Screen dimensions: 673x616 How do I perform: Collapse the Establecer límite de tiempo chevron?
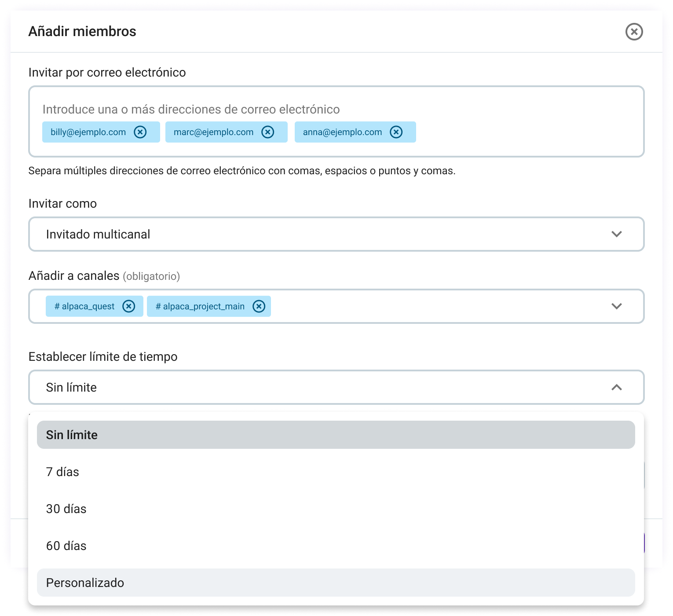pos(618,387)
